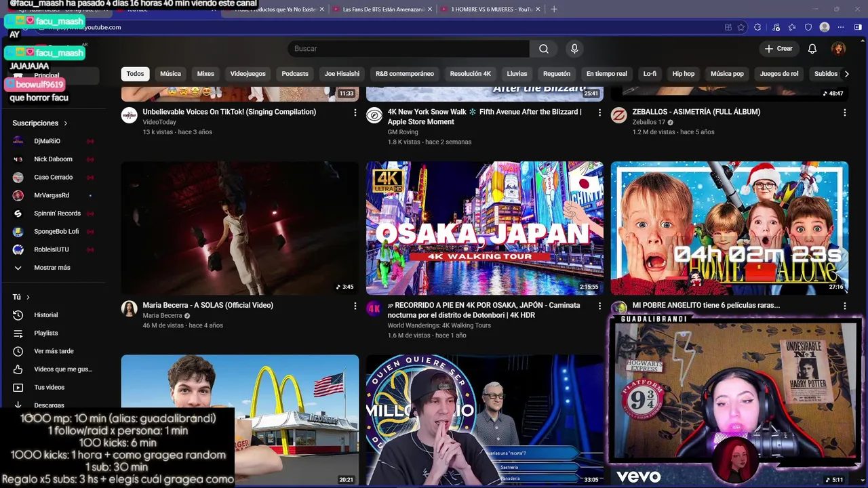Image resolution: width=868 pixels, height=488 pixels.
Task: Open the YouTube account avatar menu
Action: [x=839, y=49]
